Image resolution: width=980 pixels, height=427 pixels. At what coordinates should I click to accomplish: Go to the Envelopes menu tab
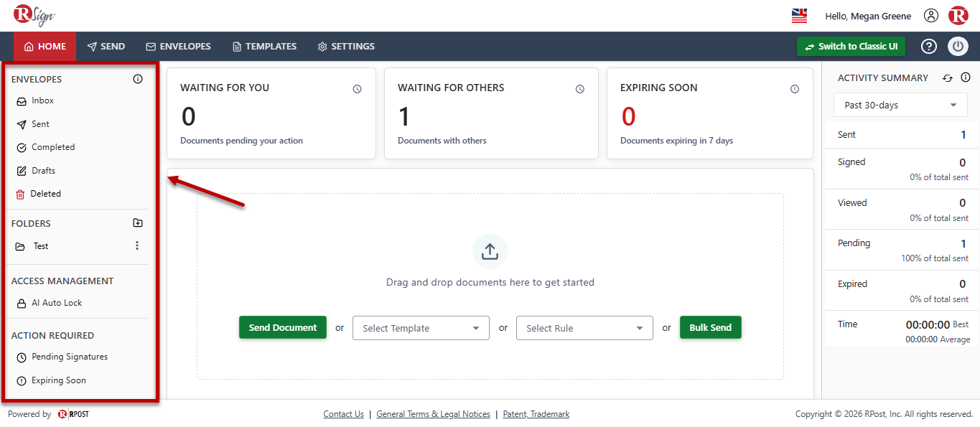179,46
